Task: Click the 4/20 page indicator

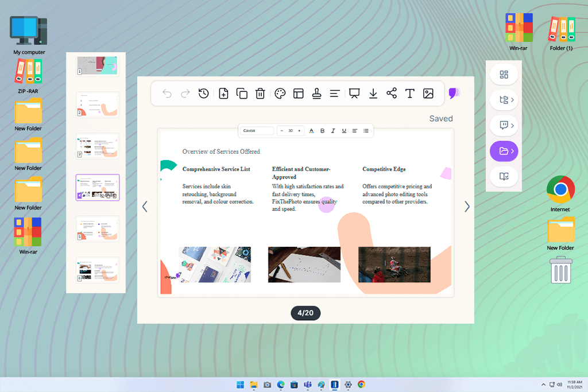Action: (305, 313)
